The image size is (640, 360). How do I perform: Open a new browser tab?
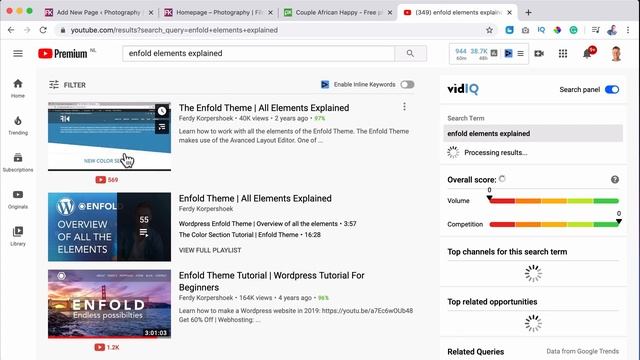pyautogui.click(x=528, y=13)
